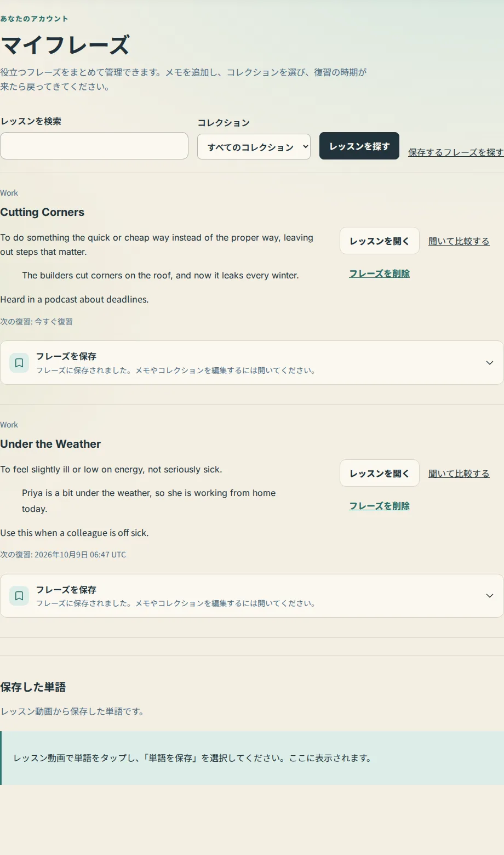Click the あなたのアカウント label

pyautogui.click(x=35, y=19)
